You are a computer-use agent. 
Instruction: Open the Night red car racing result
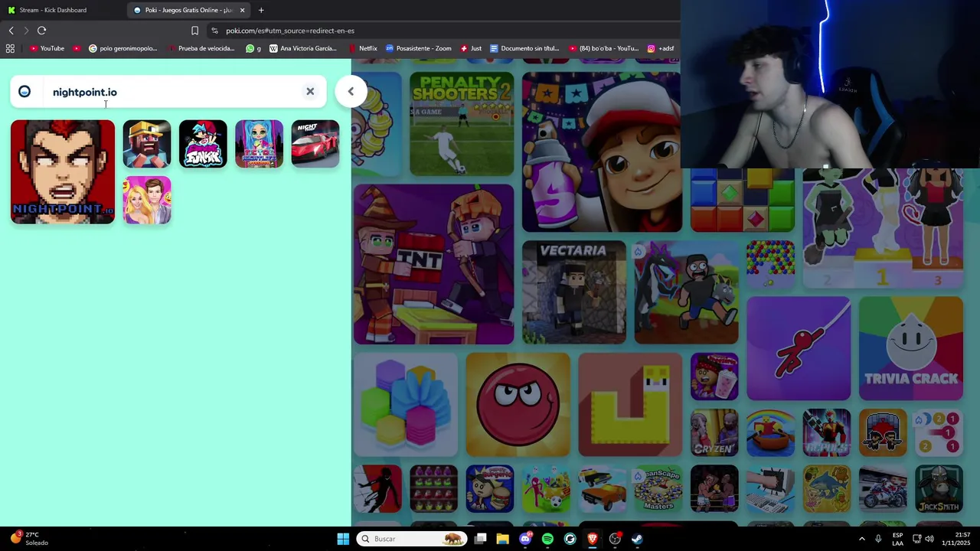coord(315,144)
